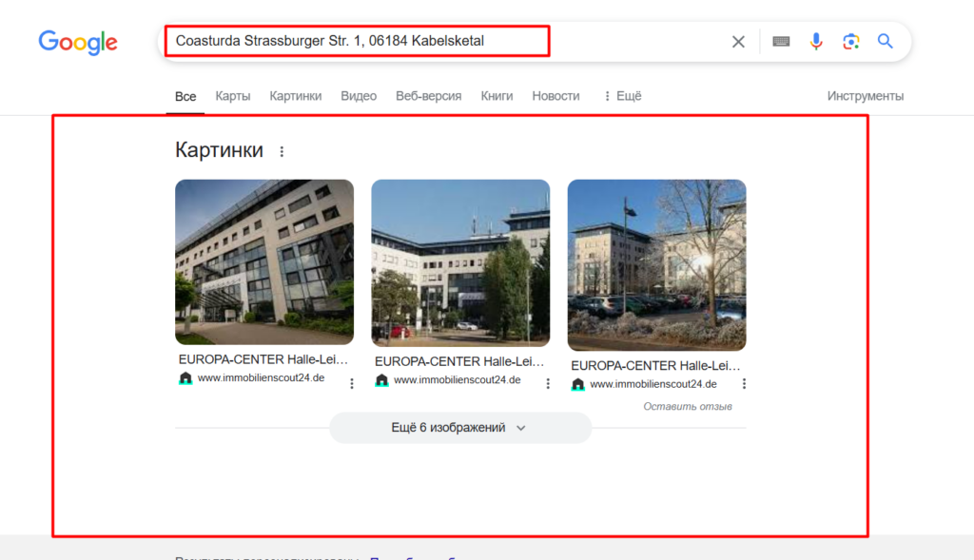Click immobilienscout24 favicon under third image
This screenshot has height=560, width=974.
[577, 384]
